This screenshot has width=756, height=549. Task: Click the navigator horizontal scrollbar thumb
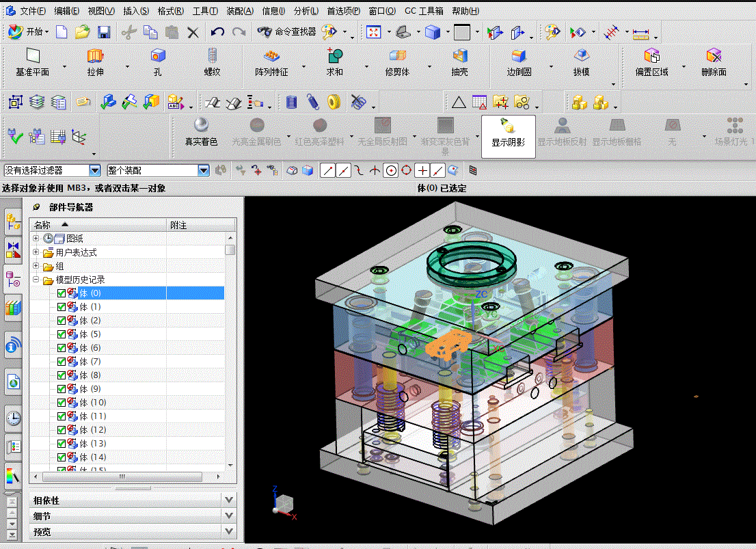[122, 477]
